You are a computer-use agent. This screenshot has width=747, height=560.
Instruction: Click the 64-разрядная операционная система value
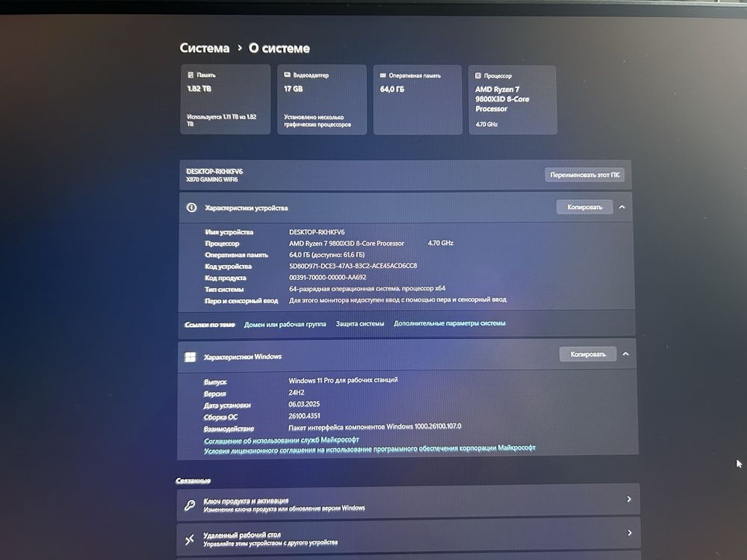pos(368,288)
